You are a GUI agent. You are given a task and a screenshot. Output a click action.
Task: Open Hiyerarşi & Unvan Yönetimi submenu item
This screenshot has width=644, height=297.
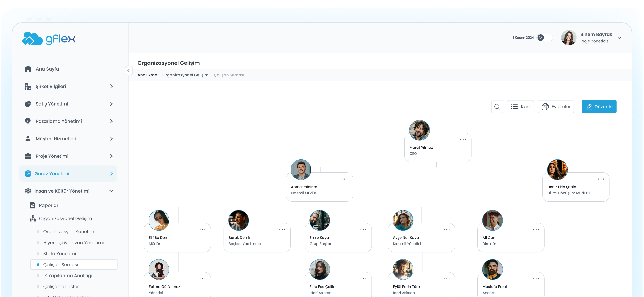tap(73, 242)
